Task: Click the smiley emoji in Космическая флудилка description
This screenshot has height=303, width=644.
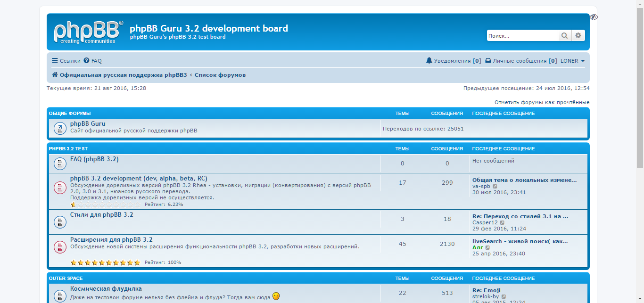Action: pyautogui.click(x=276, y=296)
